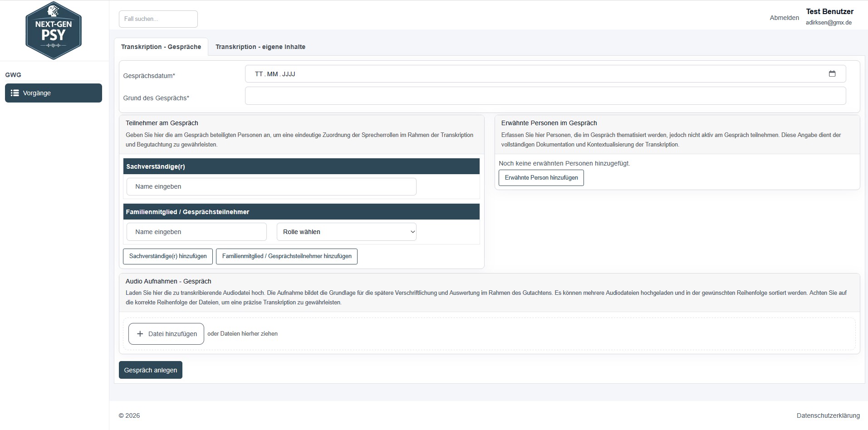This screenshot has height=430, width=868.
Task: Click the Grund des Gesprächs input
Action: [545, 96]
